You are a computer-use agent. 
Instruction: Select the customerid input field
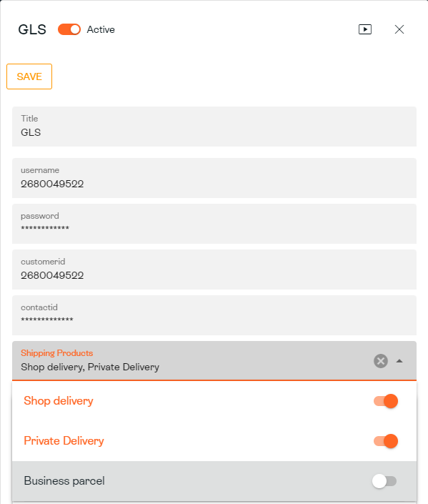click(x=214, y=270)
